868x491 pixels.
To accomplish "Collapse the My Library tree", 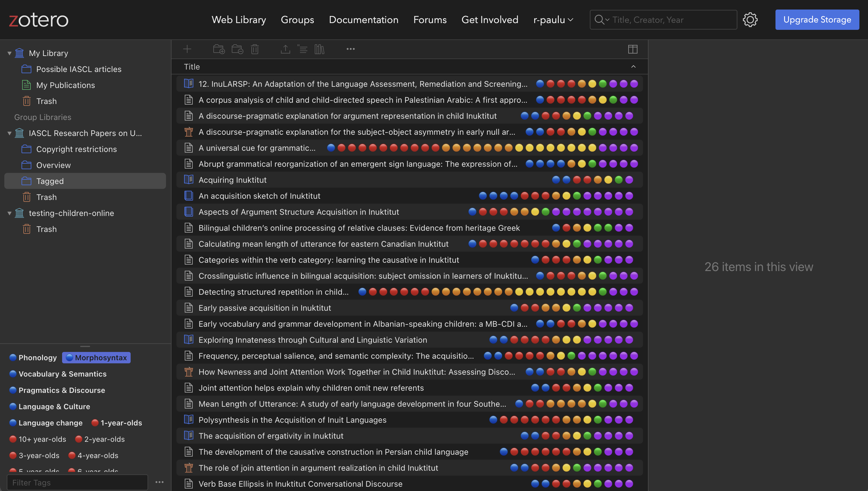I will pos(10,53).
